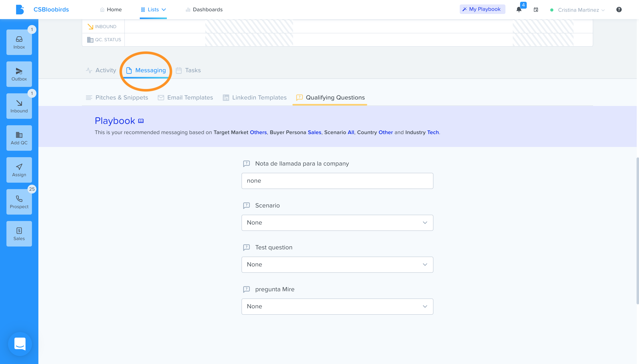The height and width of the screenshot is (364, 639).
Task: Open My Playbook button
Action: pyautogui.click(x=482, y=9)
